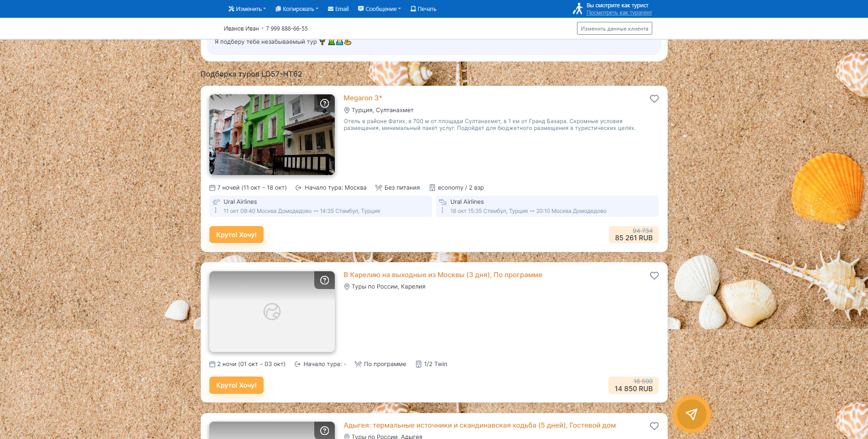Click the question mark on Карелия image placeholder
The height and width of the screenshot is (439, 868).
tap(324, 280)
